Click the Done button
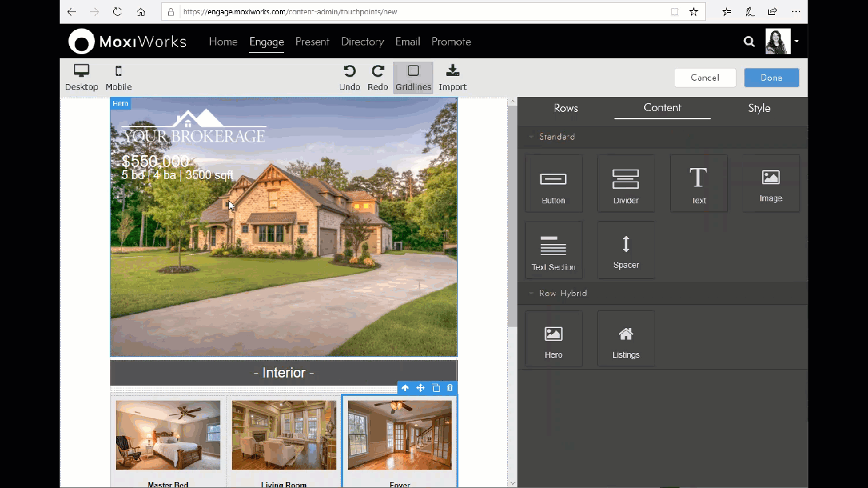This screenshot has height=488, width=868. click(771, 77)
